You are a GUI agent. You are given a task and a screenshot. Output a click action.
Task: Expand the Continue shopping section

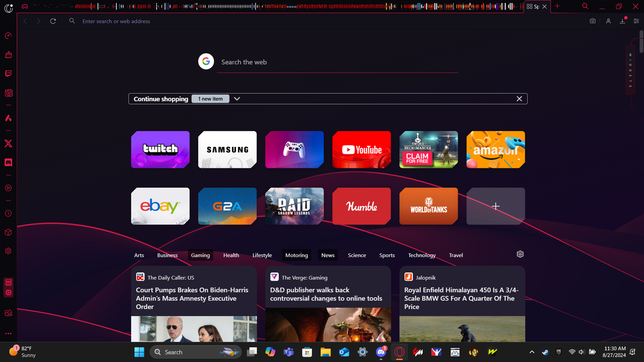point(236,99)
